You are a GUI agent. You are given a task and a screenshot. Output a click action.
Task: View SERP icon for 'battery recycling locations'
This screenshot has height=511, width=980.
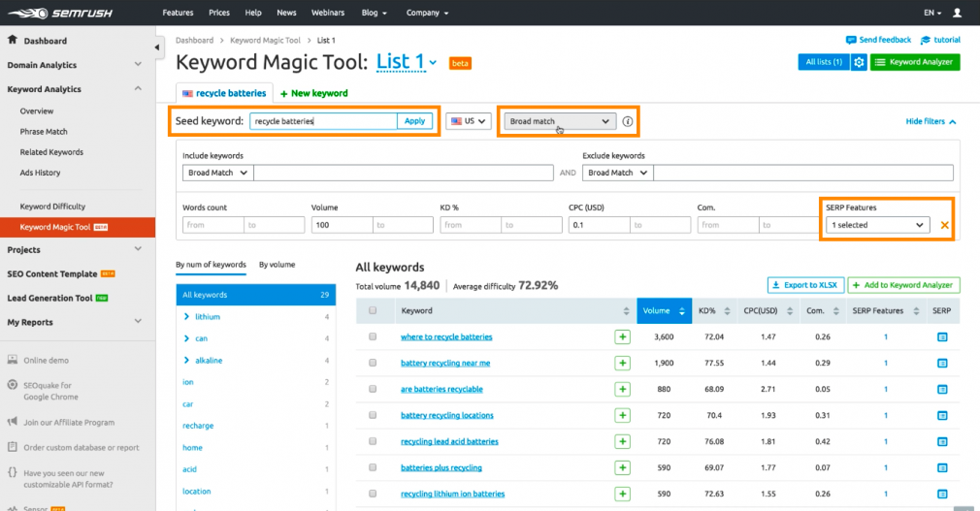(x=942, y=415)
